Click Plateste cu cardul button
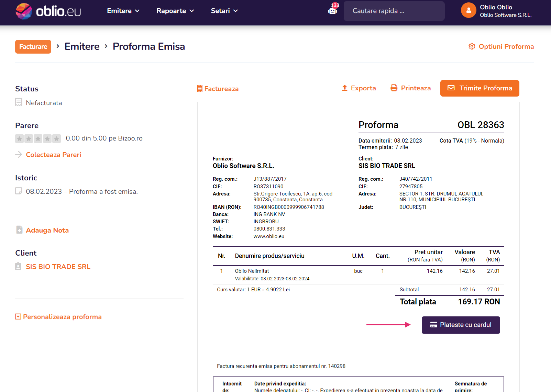This screenshot has width=551, height=392. click(461, 325)
